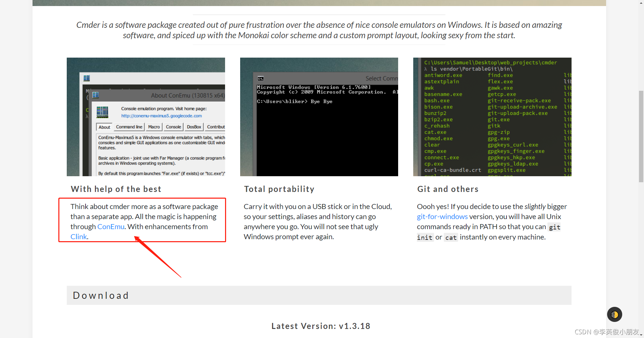Click the 'With help of the best' heading

pyautogui.click(x=116, y=189)
